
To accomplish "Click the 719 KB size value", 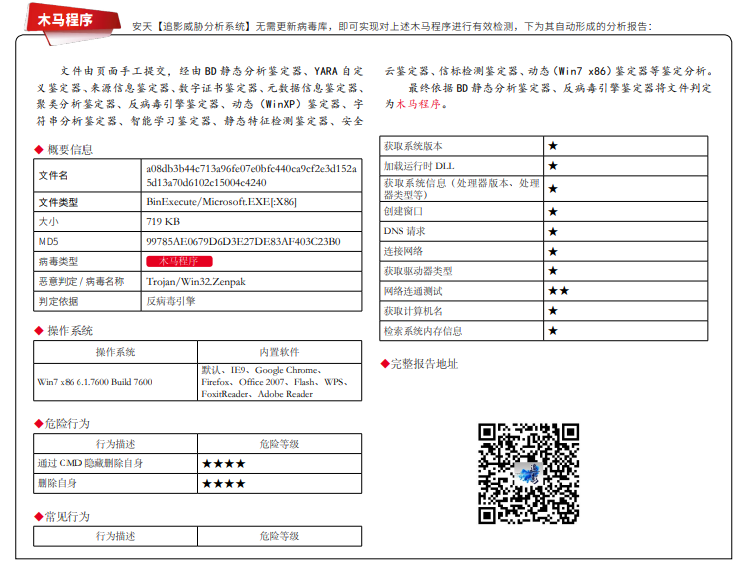I will click(163, 222).
